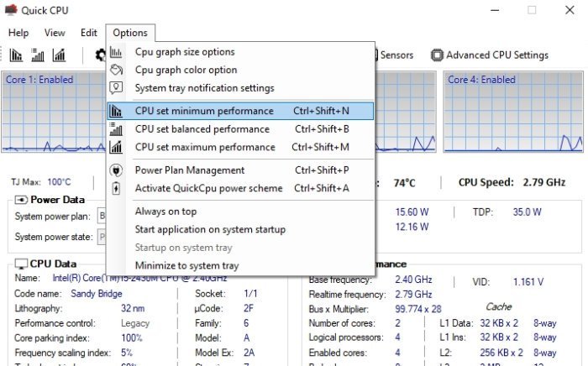Open the System power plan dropdown

coord(102,216)
